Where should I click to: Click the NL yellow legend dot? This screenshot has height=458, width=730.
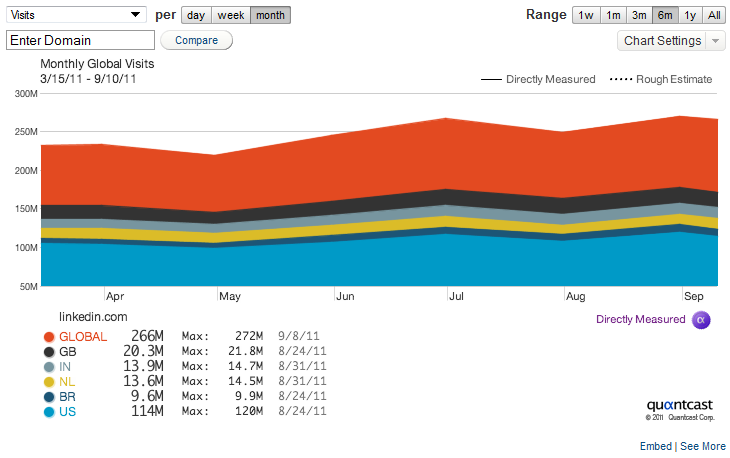point(49,382)
